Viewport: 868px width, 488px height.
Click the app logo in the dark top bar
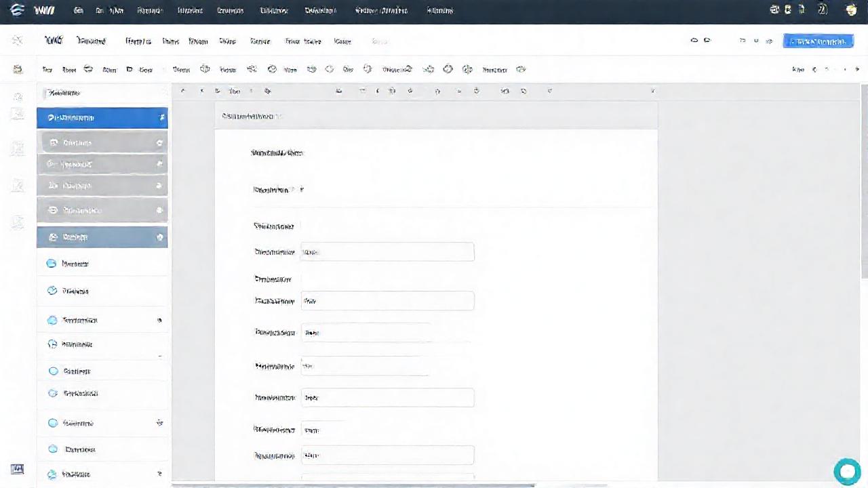[18, 10]
